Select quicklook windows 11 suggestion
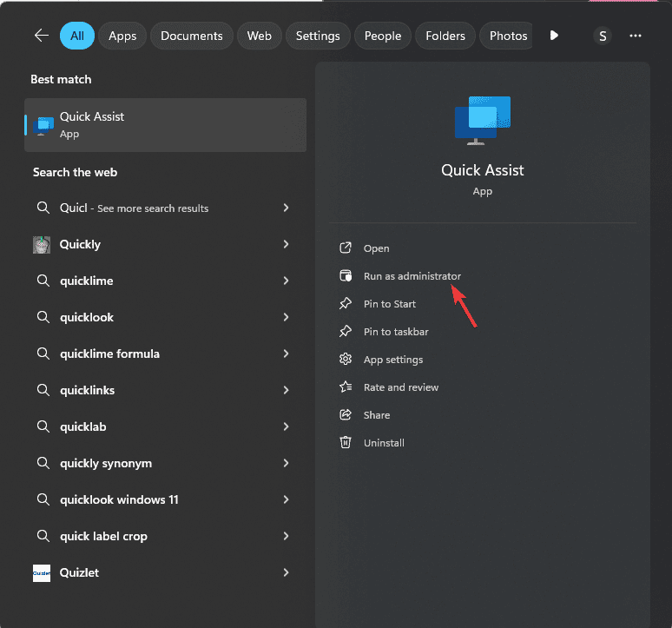The height and width of the screenshot is (628, 672). (x=166, y=499)
